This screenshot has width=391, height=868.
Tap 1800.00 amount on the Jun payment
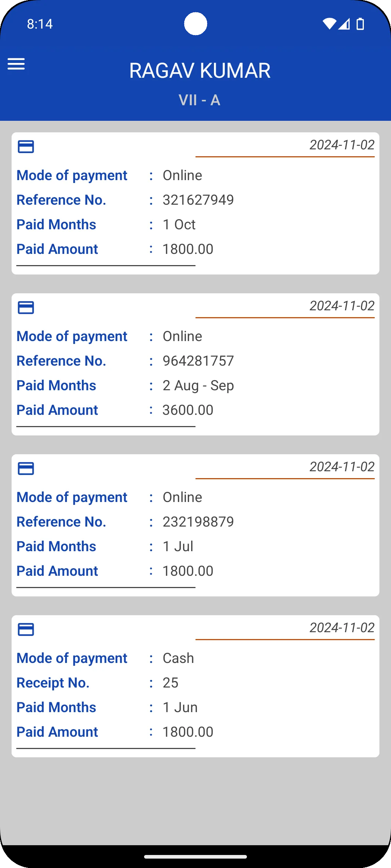(x=188, y=732)
